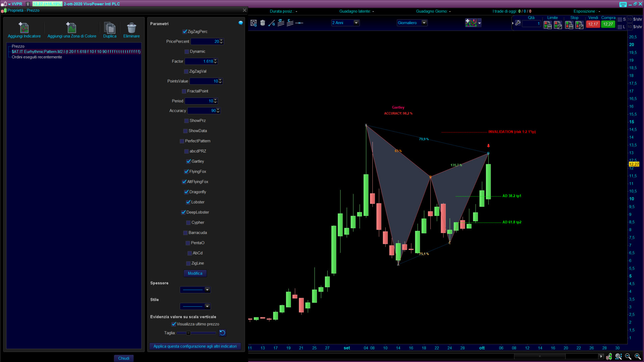The height and width of the screenshot is (362, 644).
Task: Open the Spessore line thickness dropdown
Action: tap(207, 290)
